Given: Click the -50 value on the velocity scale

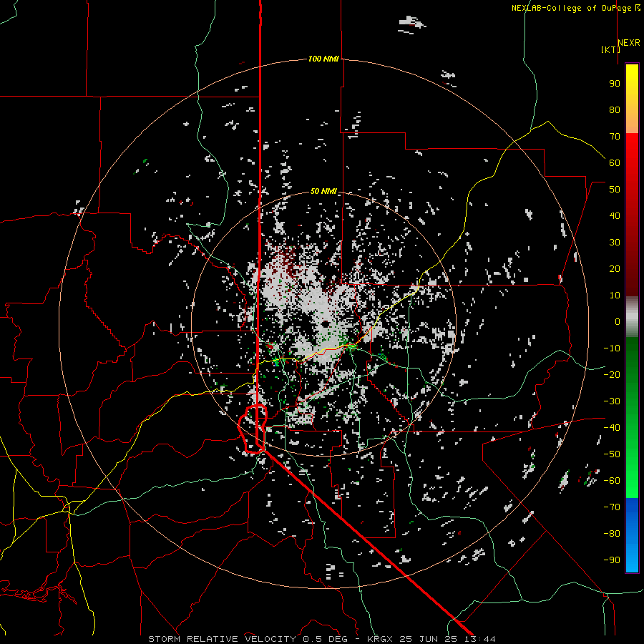Looking at the screenshot, I should (612, 454).
